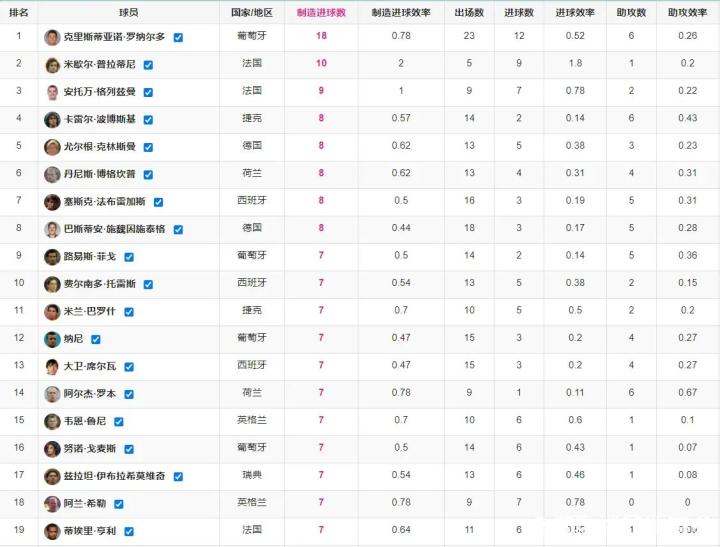720x547 pixels.
Task: Open the avatar of 安托万·格列兹曼
Action: (52, 92)
